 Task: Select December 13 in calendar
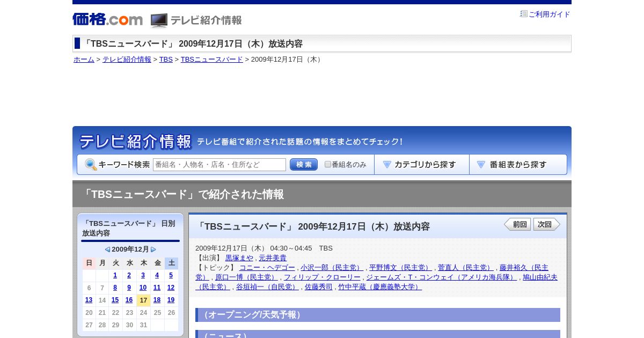[x=89, y=300]
